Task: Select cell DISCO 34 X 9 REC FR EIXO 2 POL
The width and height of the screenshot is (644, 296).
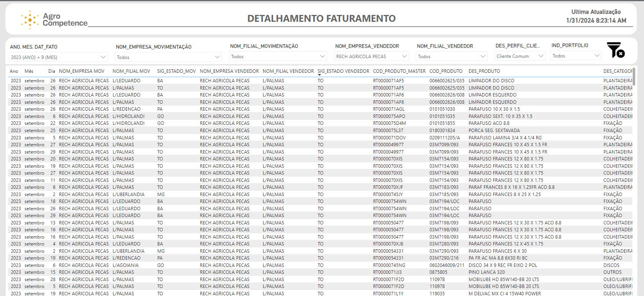Action: [x=502, y=265]
